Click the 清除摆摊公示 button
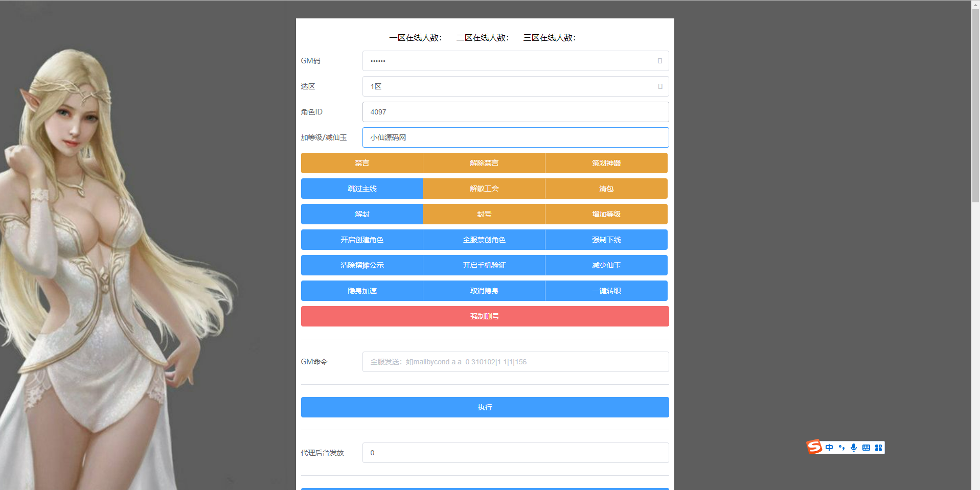The height and width of the screenshot is (490, 980). click(362, 265)
